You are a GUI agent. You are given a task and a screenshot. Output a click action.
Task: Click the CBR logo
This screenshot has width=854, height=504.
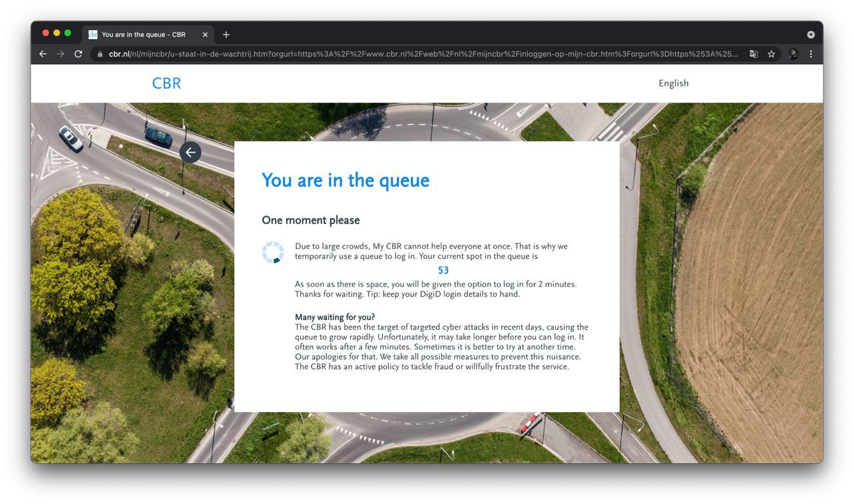[167, 83]
